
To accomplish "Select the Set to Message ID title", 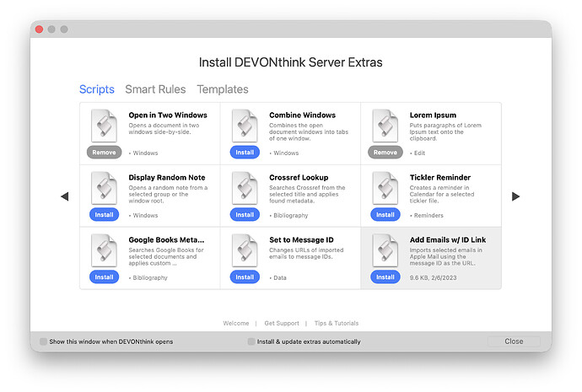I will coord(301,240).
